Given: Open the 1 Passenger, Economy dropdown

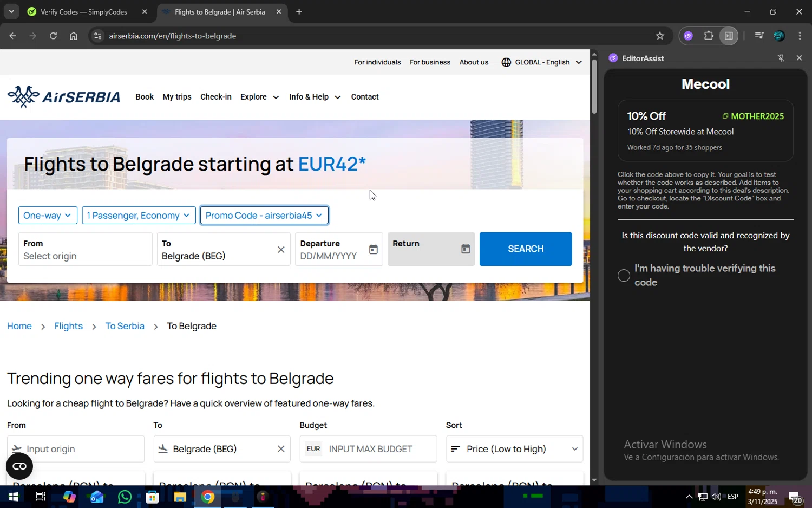Looking at the screenshot, I should [139, 216].
